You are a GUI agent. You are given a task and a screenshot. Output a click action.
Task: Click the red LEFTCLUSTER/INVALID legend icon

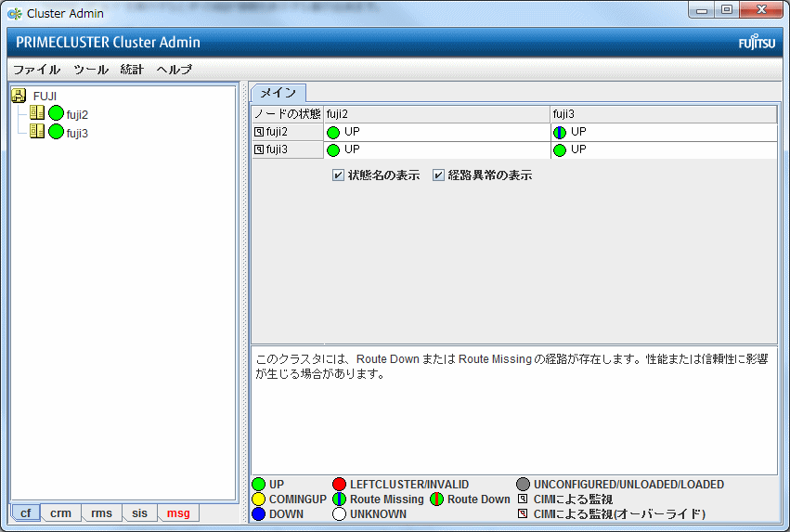point(340,484)
